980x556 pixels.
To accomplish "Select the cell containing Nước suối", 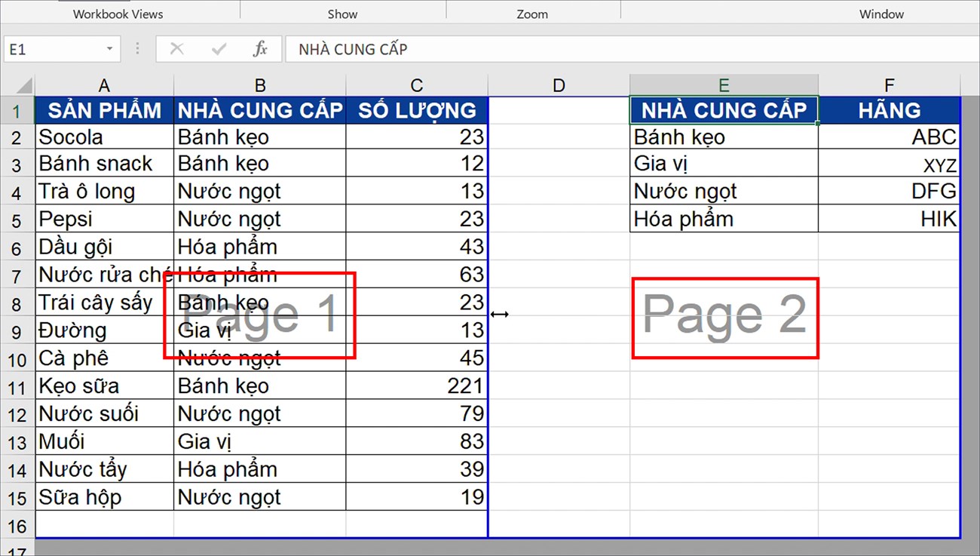I will pos(104,413).
